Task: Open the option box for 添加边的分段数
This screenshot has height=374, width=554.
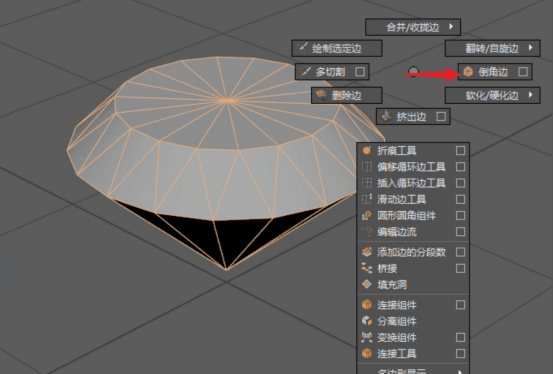Action: [460, 252]
